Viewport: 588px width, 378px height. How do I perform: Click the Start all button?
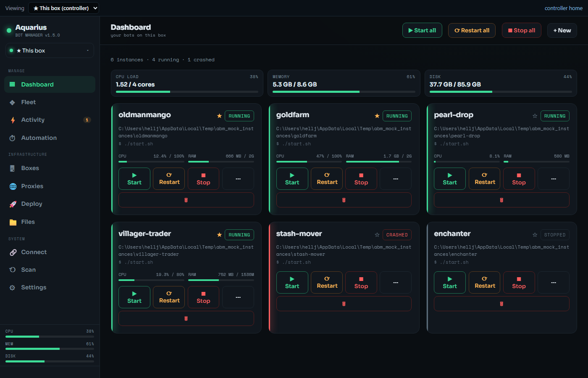tap(422, 30)
